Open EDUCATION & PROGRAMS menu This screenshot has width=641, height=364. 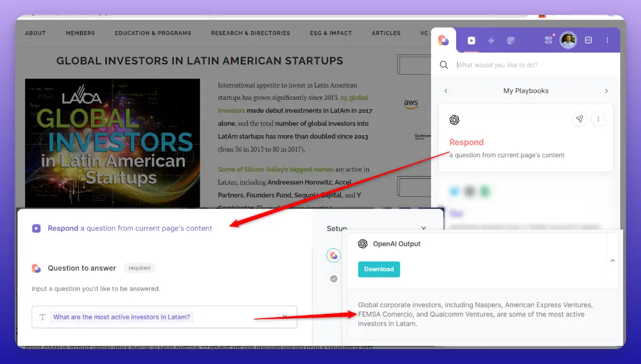pos(153,33)
